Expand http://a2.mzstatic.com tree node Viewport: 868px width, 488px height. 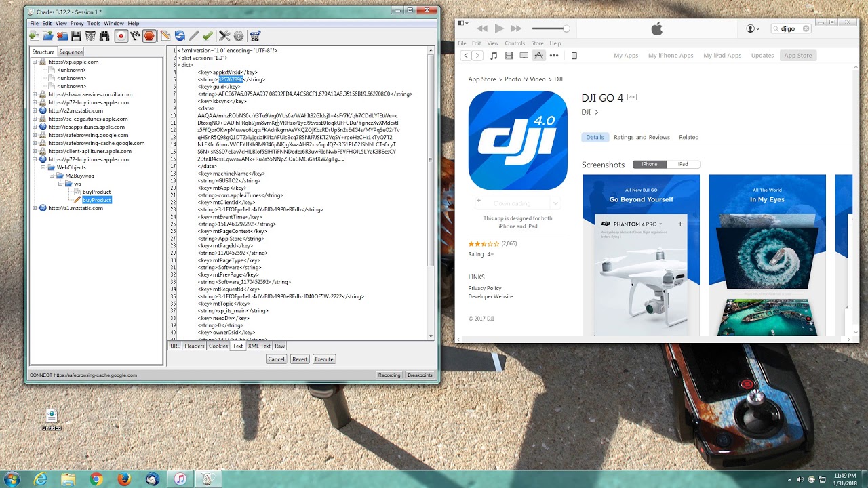pyautogui.click(x=35, y=110)
